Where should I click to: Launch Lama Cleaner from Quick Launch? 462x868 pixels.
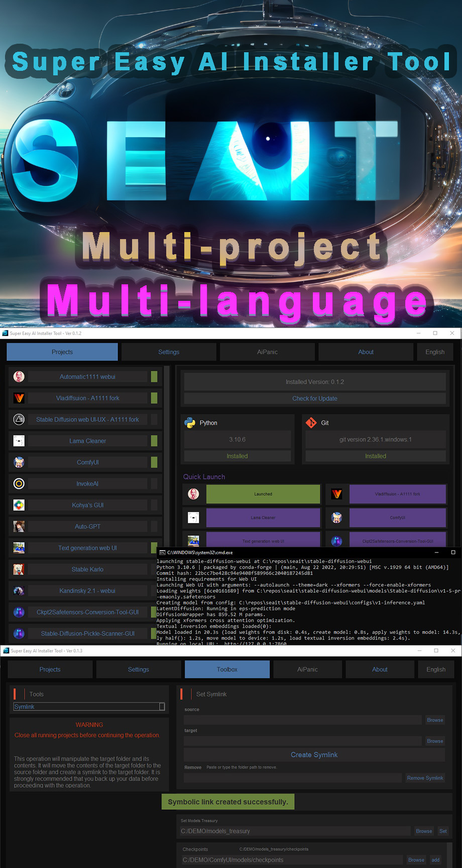click(263, 517)
